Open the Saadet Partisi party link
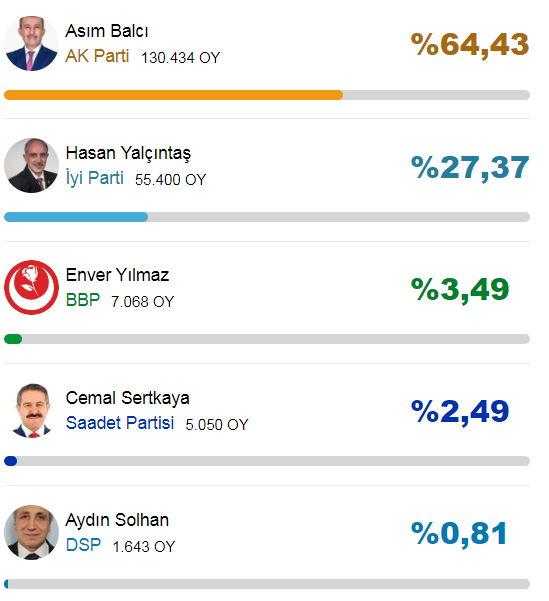 point(120,423)
